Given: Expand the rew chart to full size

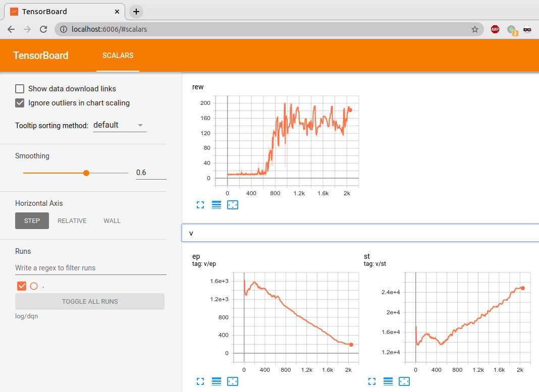Looking at the screenshot, I should pos(200,205).
